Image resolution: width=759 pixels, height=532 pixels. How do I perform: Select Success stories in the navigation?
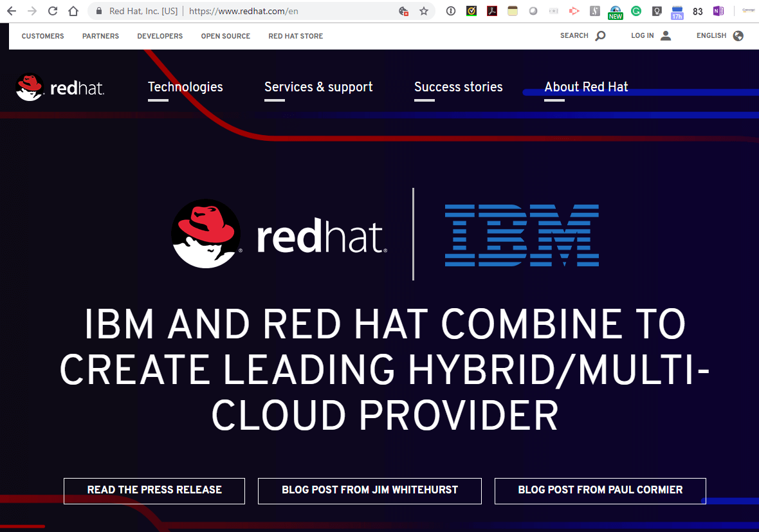(458, 87)
